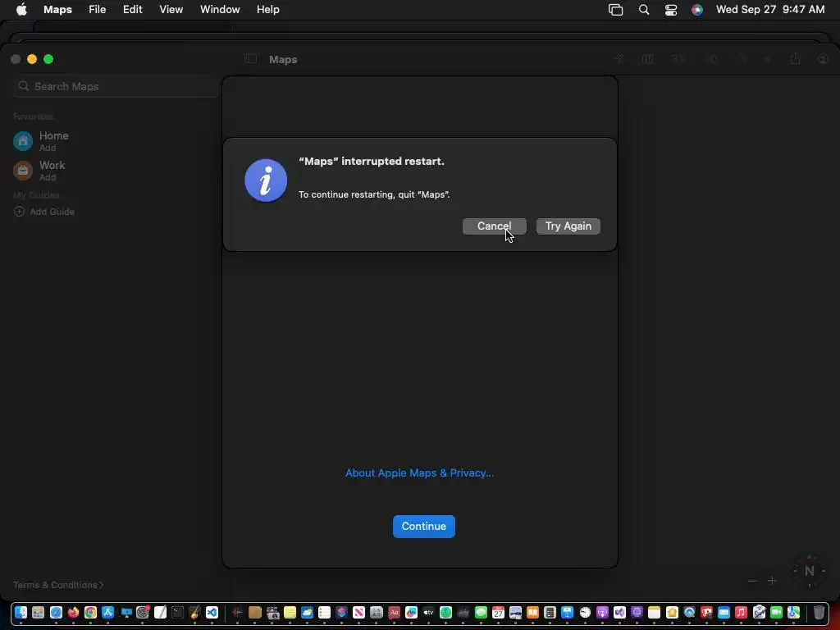
Task: Open the Maps menu in the menu bar
Action: click(58, 10)
